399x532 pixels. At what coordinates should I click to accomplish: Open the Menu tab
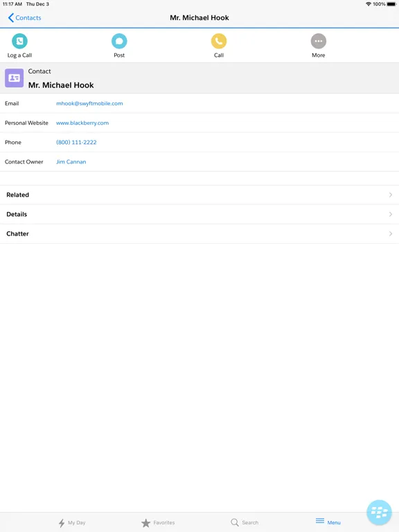pos(328,522)
